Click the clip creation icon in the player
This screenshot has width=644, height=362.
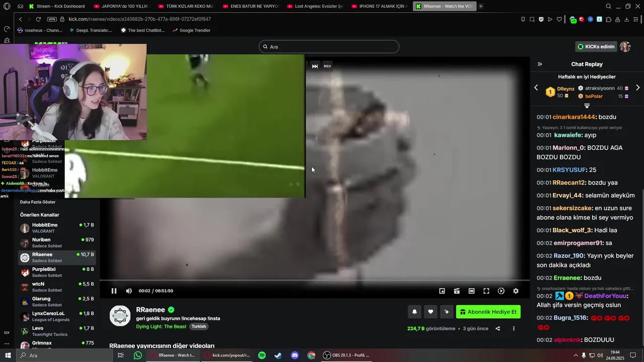tap(457, 291)
